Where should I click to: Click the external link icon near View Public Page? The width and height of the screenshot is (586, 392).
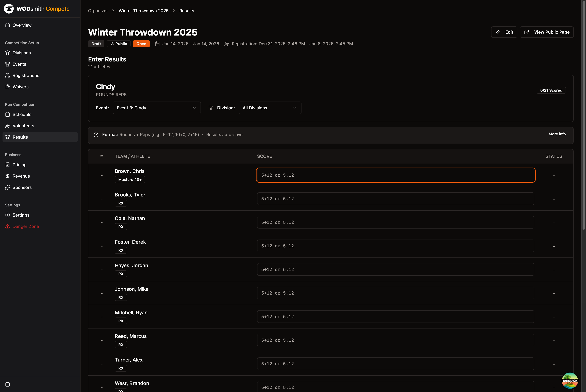(527, 32)
